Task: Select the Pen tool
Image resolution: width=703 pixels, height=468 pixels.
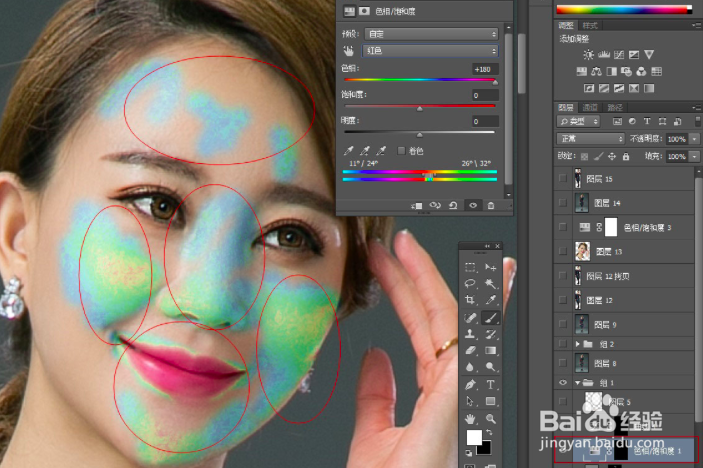Action: pos(470,385)
